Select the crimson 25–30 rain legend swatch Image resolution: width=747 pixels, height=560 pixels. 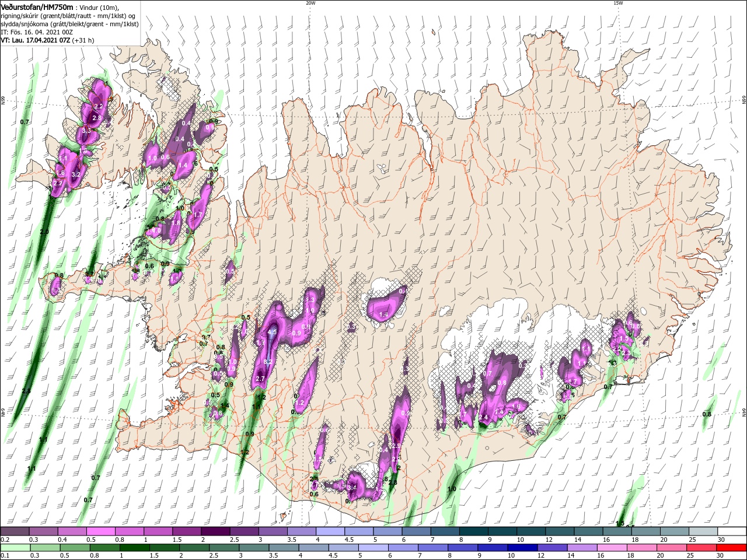click(701, 548)
